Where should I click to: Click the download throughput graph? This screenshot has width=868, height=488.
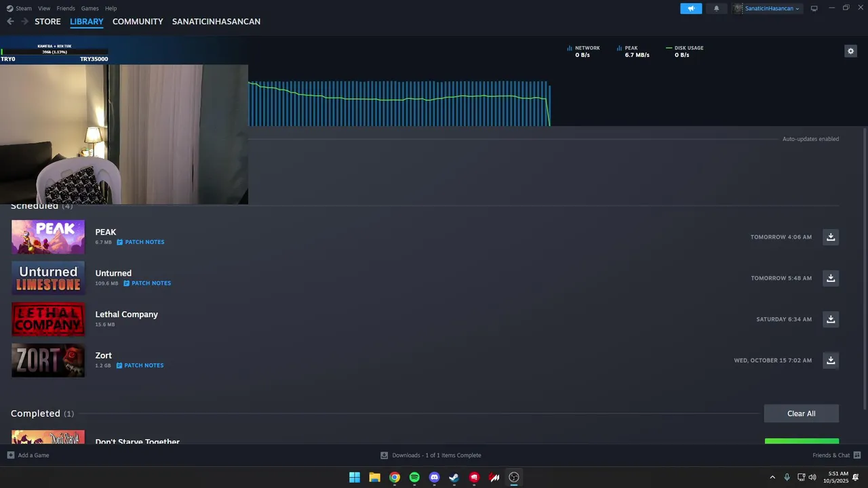click(x=399, y=103)
